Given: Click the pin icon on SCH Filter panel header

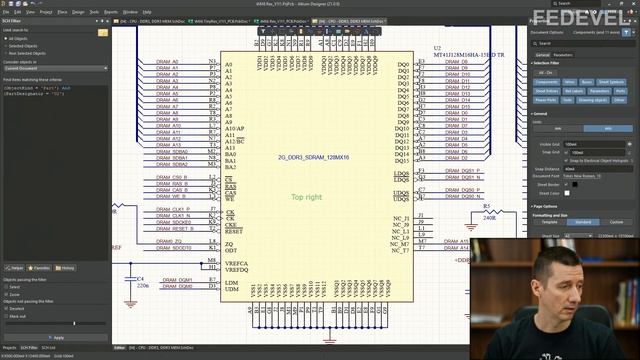Looking at the screenshot, I should pos(102,21).
